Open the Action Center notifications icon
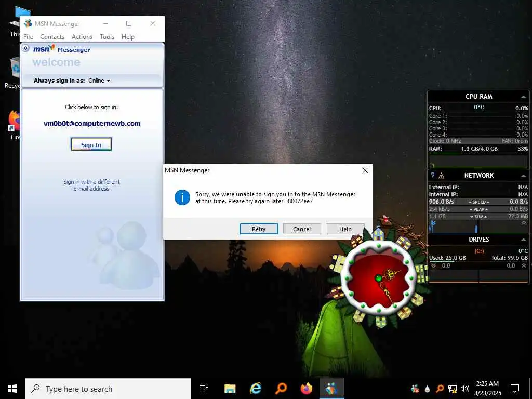 (x=515, y=389)
